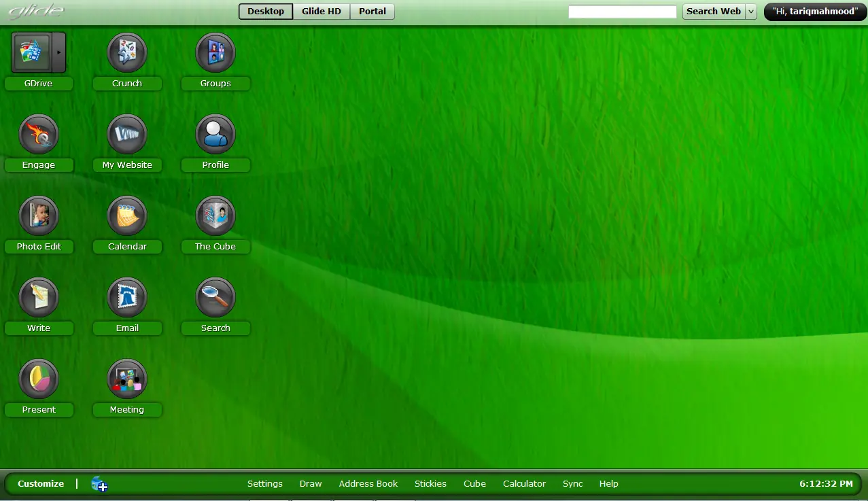The image size is (868, 501).
Task: Click Sync in the bottom bar
Action: tap(573, 484)
